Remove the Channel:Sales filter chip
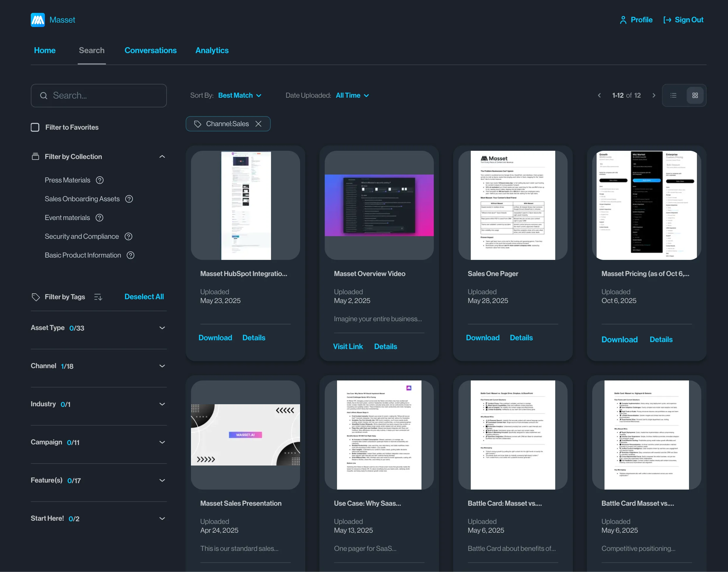The height and width of the screenshot is (572, 728). tap(258, 124)
